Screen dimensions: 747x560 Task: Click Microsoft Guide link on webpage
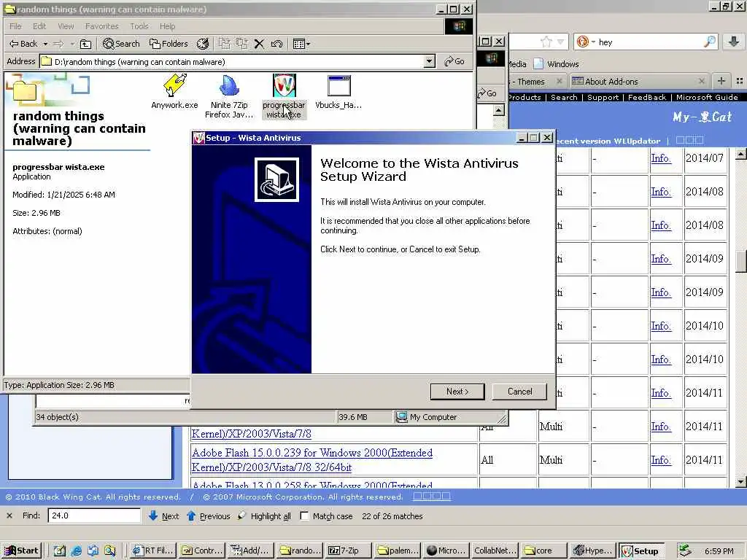pos(706,97)
